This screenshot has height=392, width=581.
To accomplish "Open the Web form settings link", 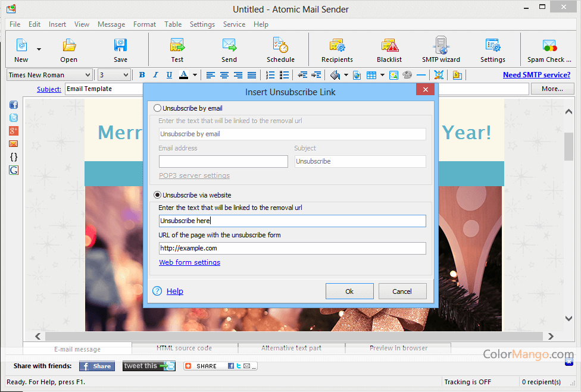I will 189,262.
